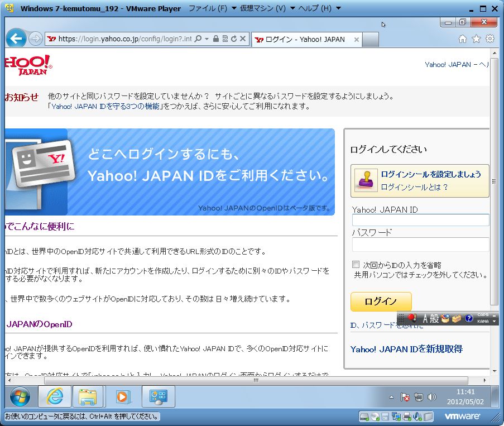504x426 pixels.
Task: Open Internet Explorer from the taskbar
Action: click(x=55, y=396)
